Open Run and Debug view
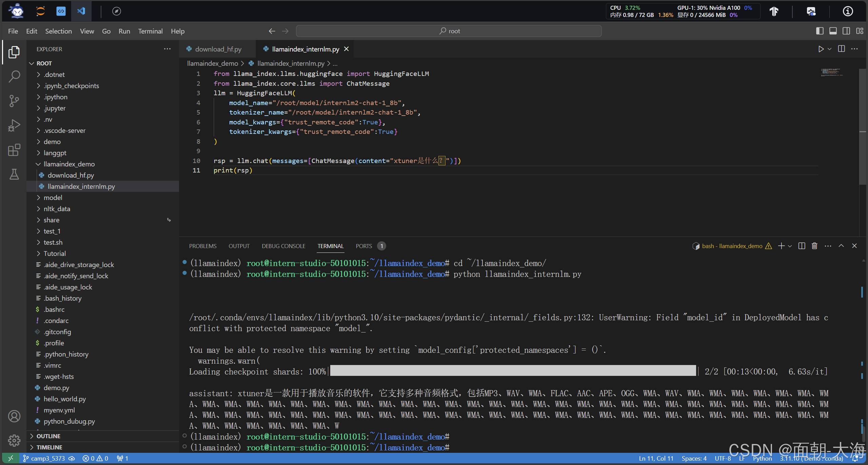Image resolution: width=868 pixels, height=465 pixels. 14,125
